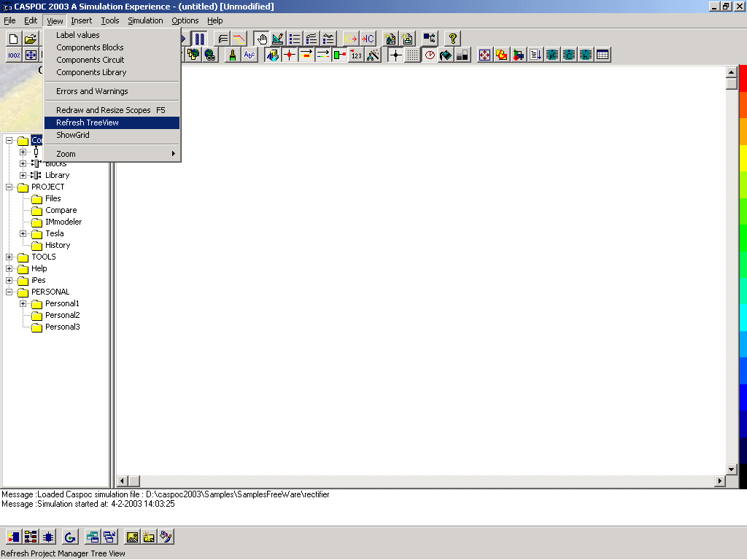Click the chip component icon in the bottom toolbar

point(47,537)
